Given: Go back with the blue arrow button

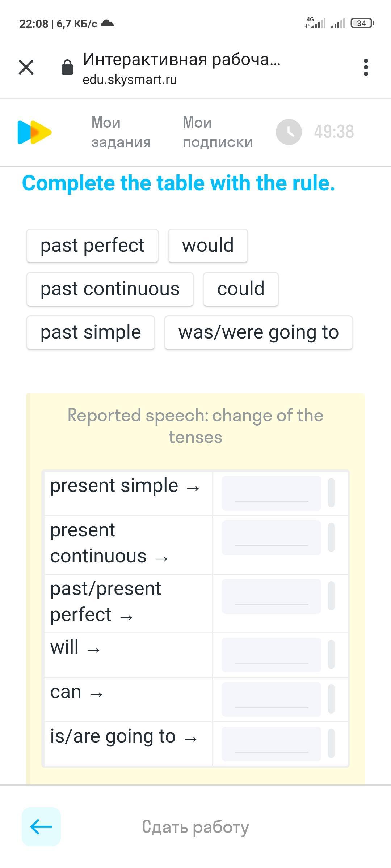Looking at the screenshot, I should [41, 827].
